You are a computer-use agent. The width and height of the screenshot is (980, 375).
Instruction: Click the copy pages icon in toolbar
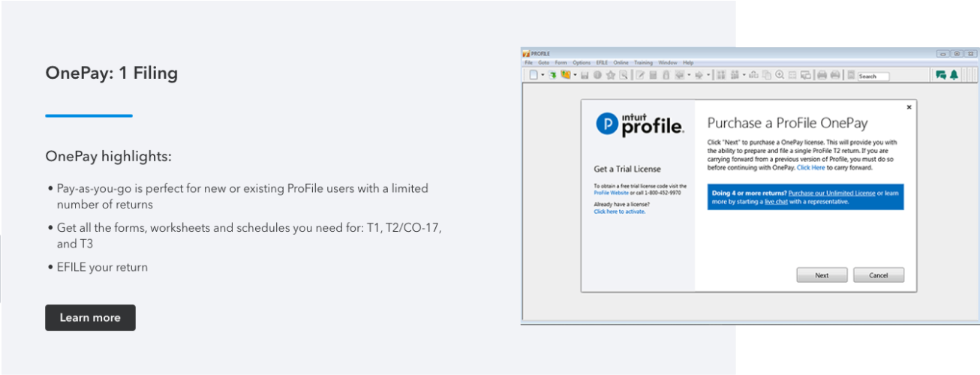click(x=767, y=75)
